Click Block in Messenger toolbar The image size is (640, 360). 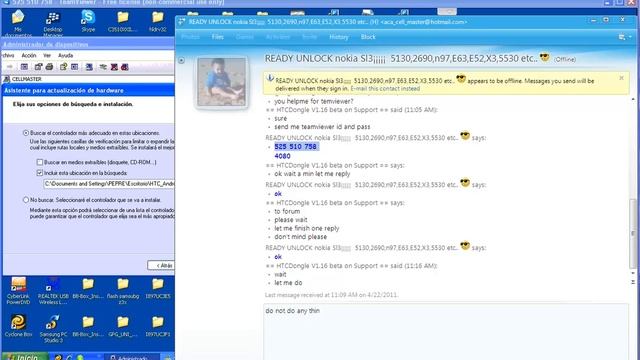click(368, 37)
